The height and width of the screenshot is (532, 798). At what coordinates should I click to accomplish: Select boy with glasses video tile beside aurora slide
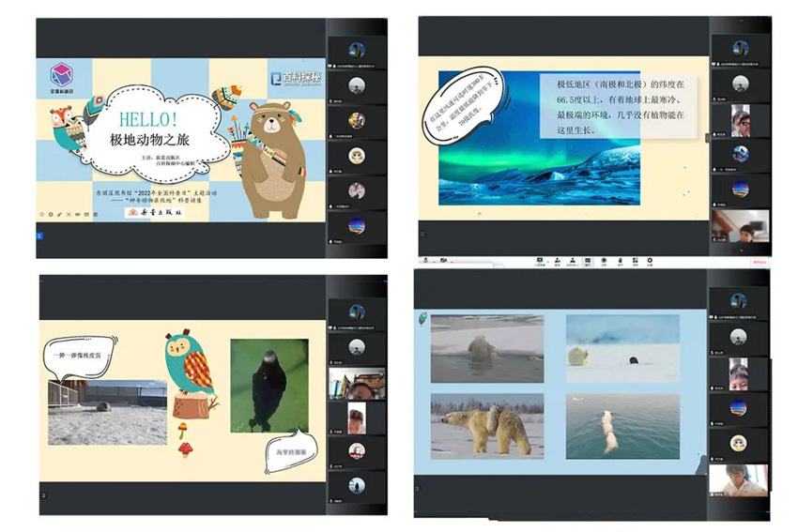click(x=740, y=120)
